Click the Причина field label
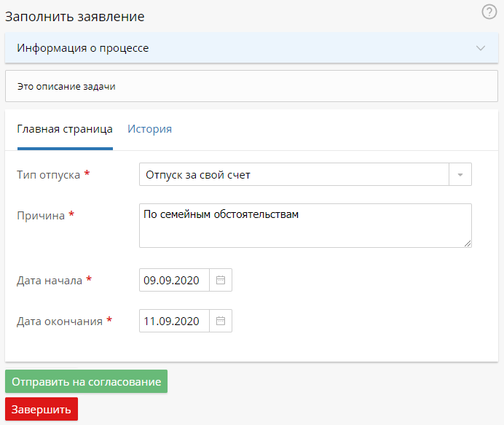Viewport: 504px width, 425px height. (41, 216)
